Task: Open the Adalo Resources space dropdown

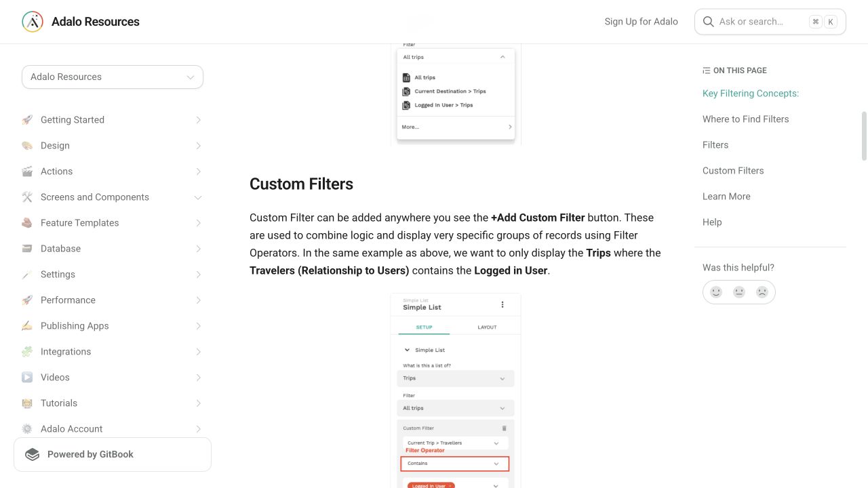Action: tap(113, 77)
